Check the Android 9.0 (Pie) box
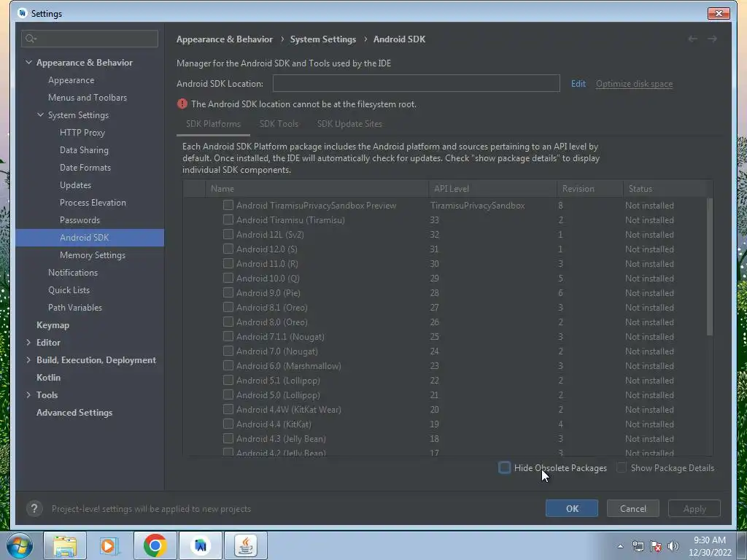The image size is (747, 560). point(228,292)
